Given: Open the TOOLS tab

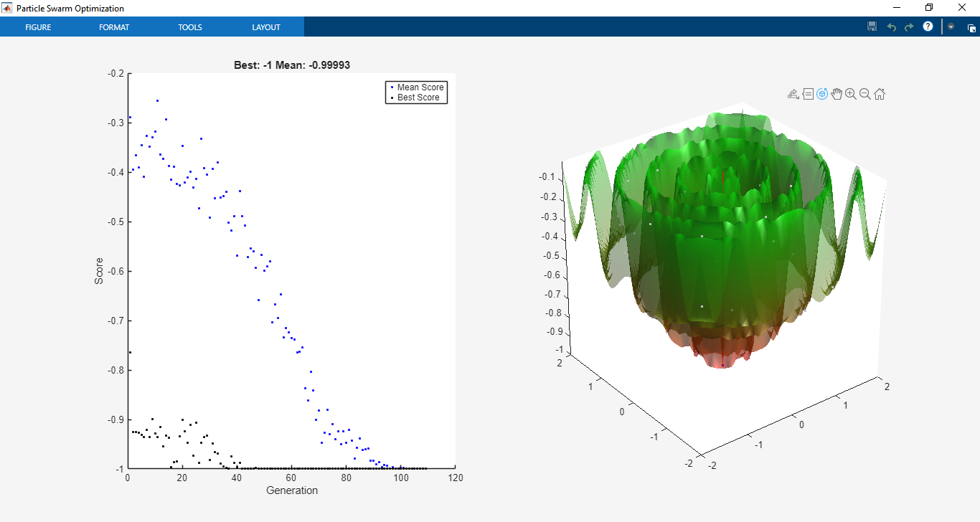Looking at the screenshot, I should tap(190, 27).
